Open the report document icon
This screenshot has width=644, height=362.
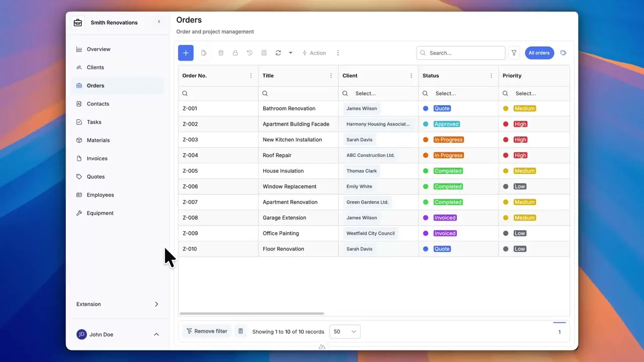point(264,53)
